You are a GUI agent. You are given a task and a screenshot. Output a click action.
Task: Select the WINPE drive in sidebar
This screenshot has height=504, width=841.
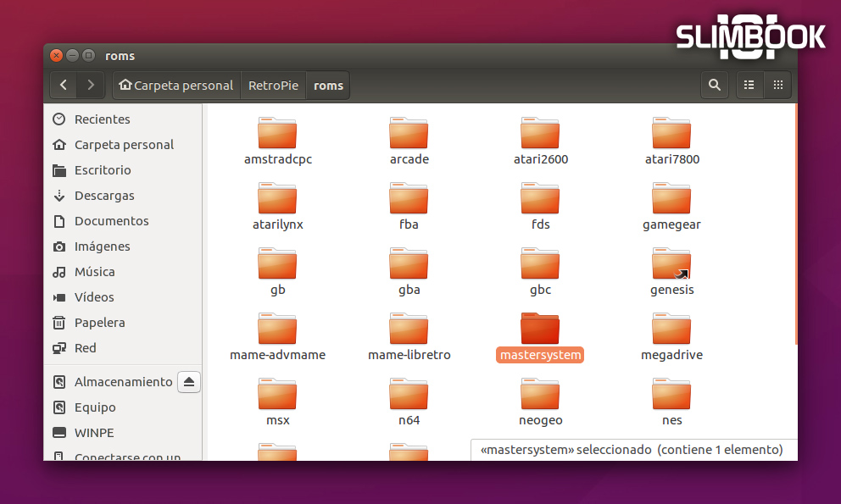(93, 433)
